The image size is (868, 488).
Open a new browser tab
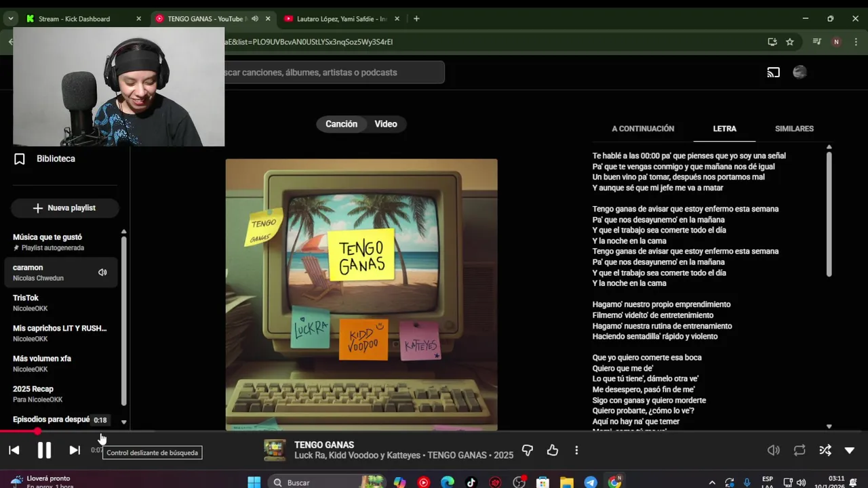416,19
